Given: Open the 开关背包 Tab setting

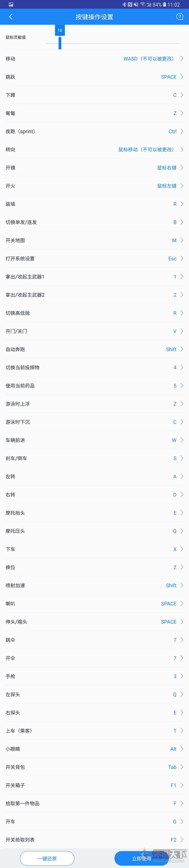Looking at the screenshot, I should tap(94, 767).
